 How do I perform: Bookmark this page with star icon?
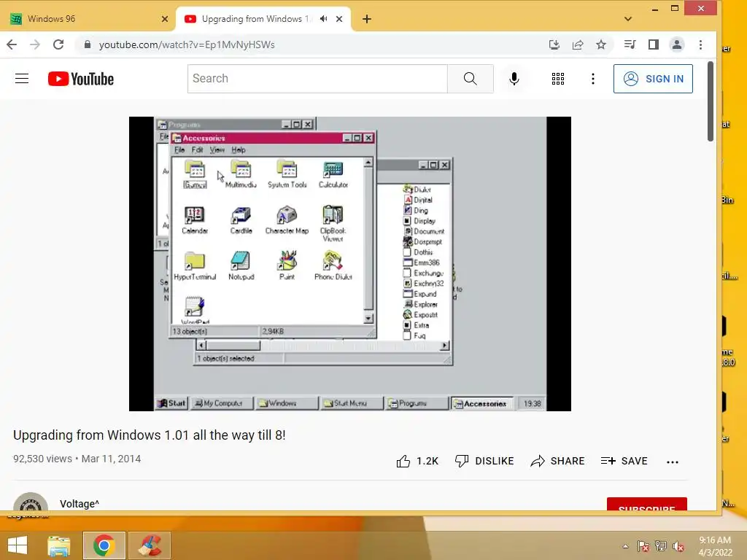click(601, 44)
